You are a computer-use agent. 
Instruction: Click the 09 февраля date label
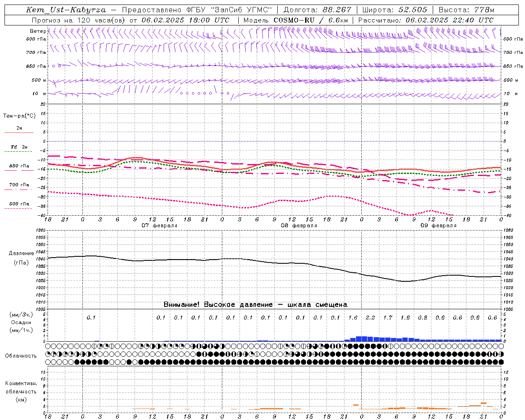point(438,226)
